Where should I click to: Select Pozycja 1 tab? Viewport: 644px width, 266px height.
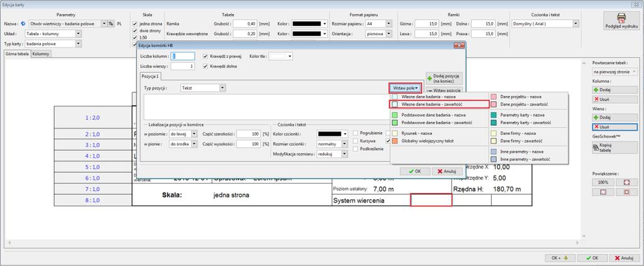tap(151, 76)
